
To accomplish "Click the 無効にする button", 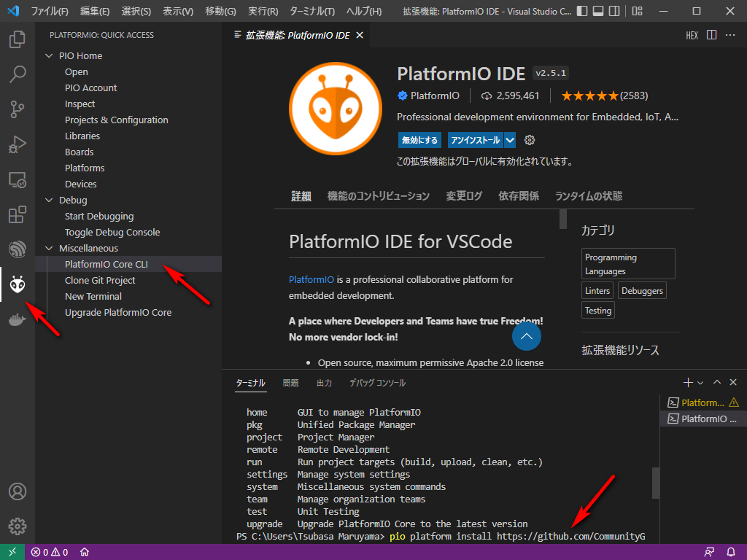I will click(x=419, y=140).
